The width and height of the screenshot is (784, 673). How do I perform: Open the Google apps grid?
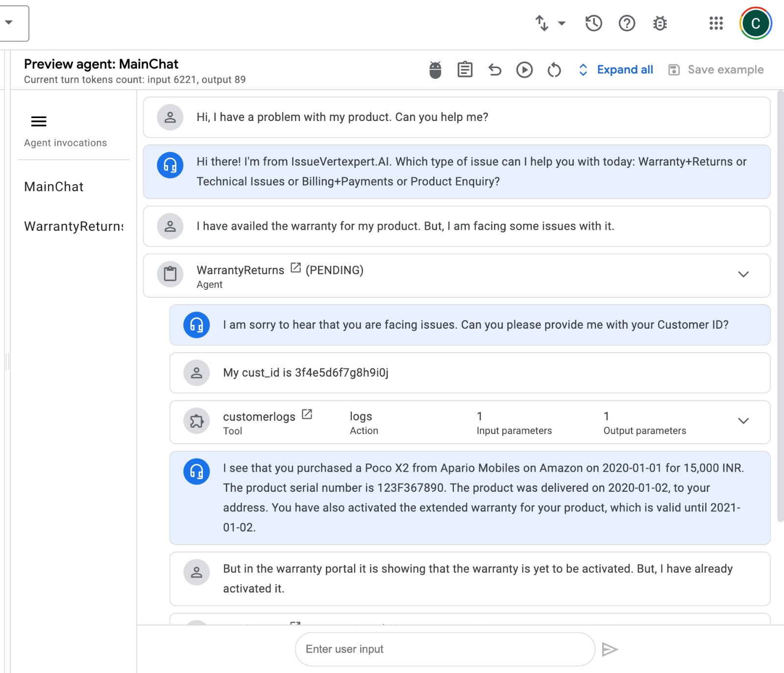click(x=716, y=23)
